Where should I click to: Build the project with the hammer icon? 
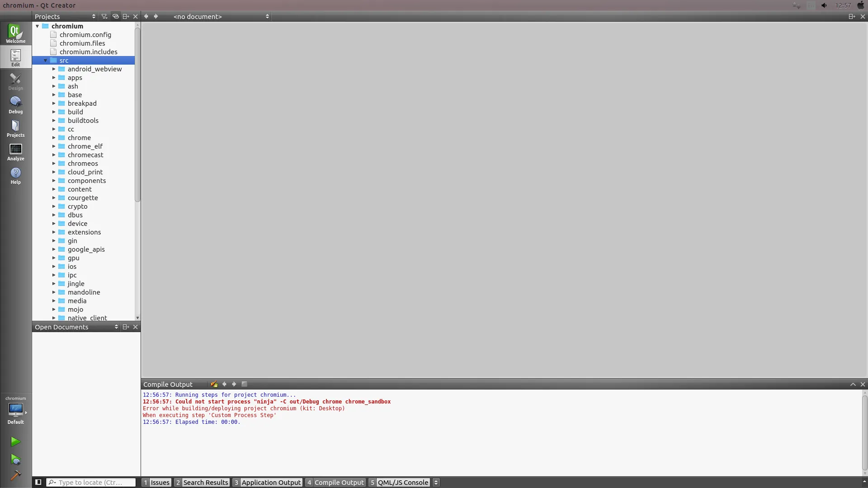[15, 475]
